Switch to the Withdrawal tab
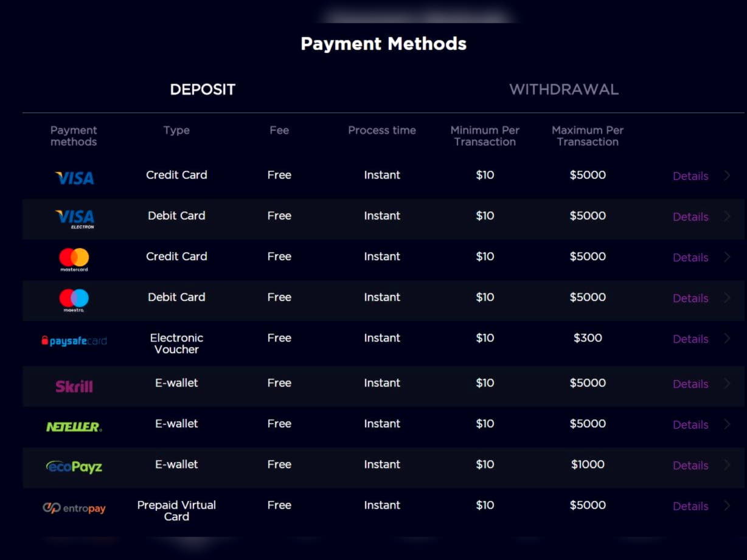747x560 pixels. [564, 89]
